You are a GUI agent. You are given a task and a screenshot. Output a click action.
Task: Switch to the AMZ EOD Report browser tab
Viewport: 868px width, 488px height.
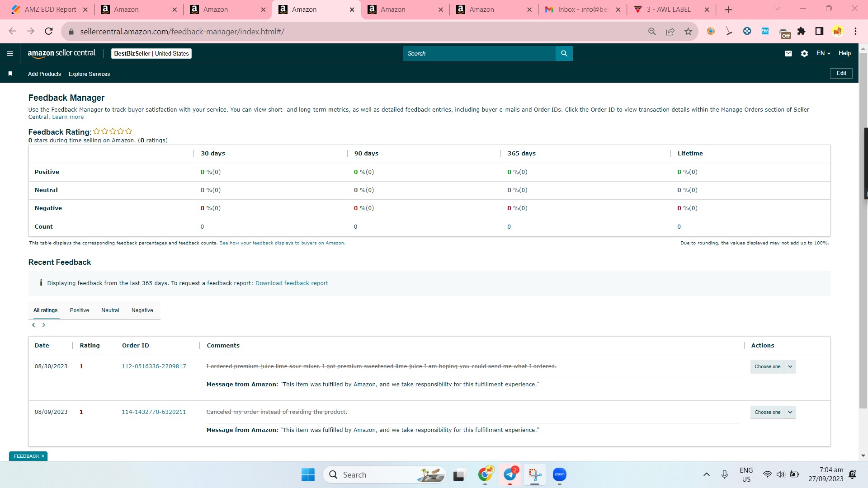coord(49,9)
